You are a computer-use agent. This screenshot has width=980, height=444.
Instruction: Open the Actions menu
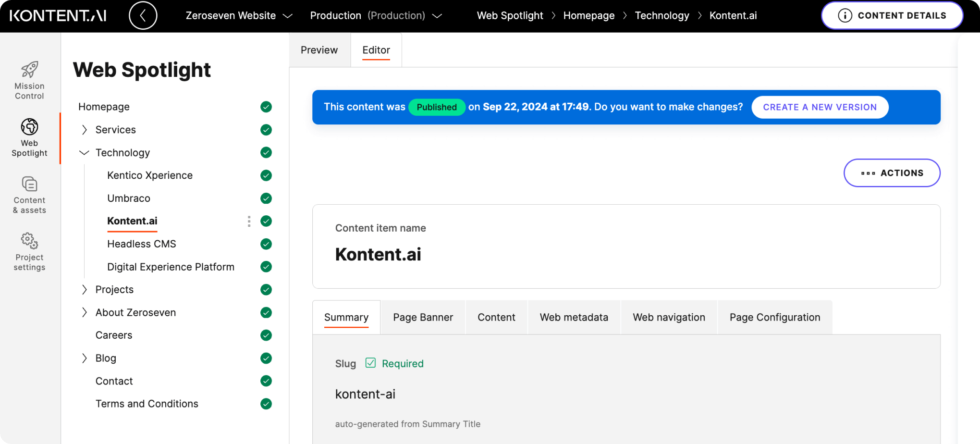click(x=892, y=173)
